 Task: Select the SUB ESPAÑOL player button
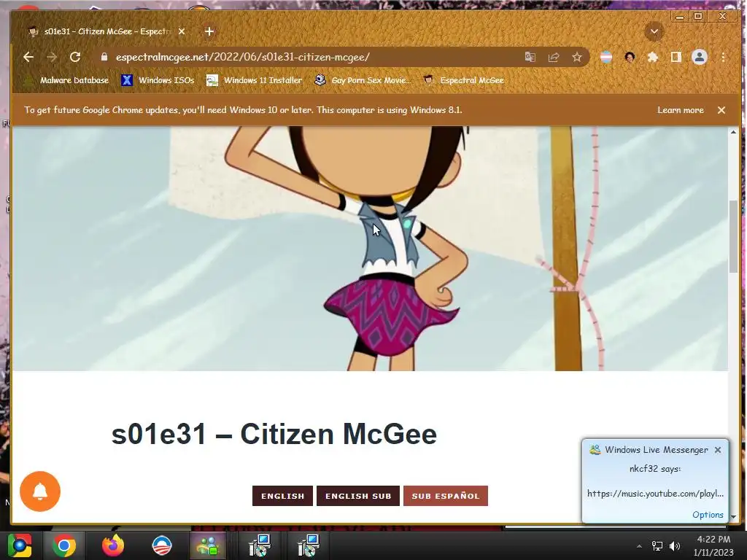pos(446,496)
